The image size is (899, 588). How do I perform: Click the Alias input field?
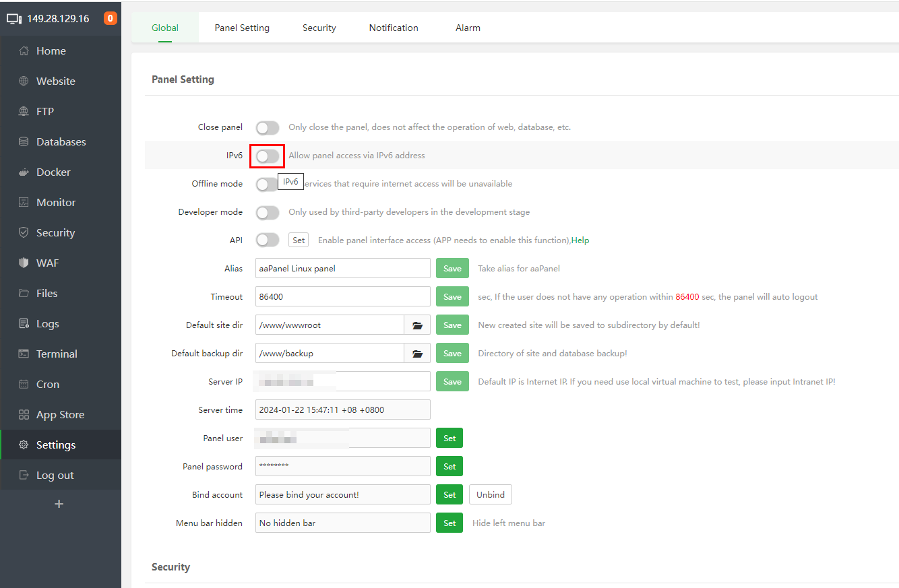[x=343, y=269]
